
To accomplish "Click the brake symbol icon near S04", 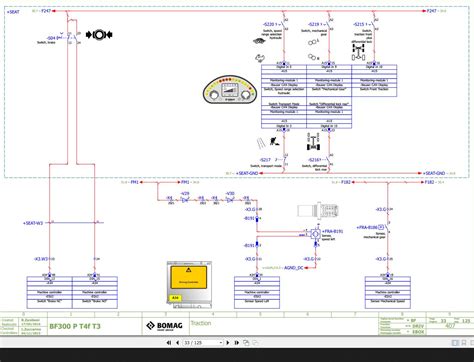I will pos(99,35).
